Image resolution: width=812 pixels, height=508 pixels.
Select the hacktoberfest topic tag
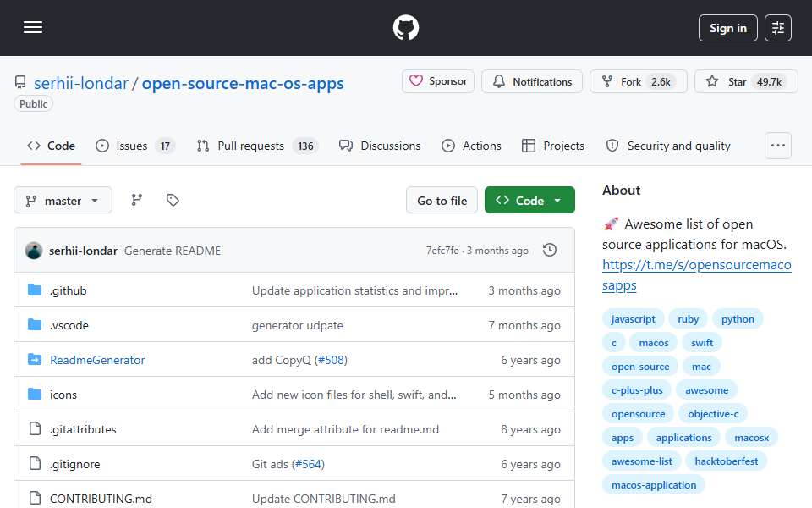[726, 461]
